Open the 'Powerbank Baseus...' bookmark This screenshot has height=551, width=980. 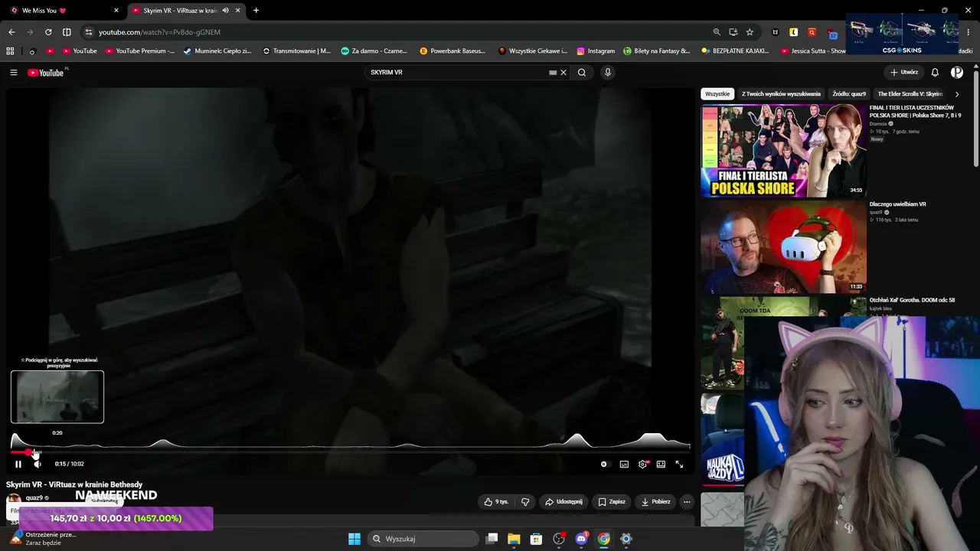pos(452,51)
